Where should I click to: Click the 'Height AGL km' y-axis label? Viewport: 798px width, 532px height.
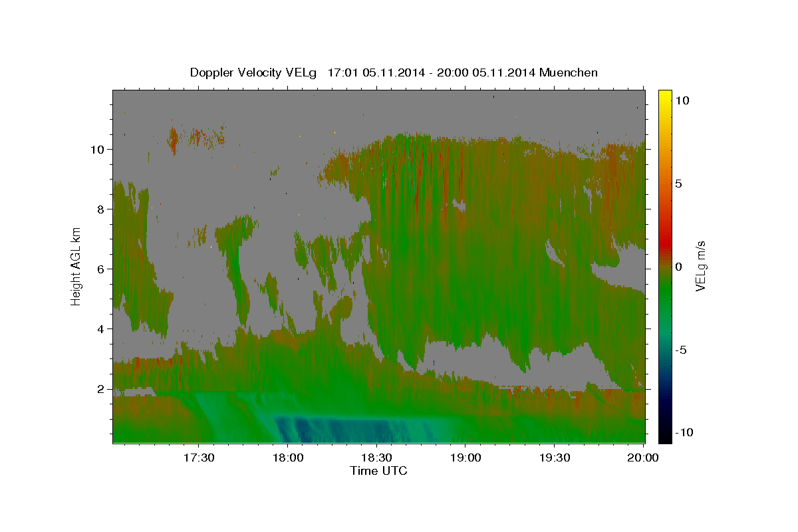pyautogui.click(x=76, y=266)
